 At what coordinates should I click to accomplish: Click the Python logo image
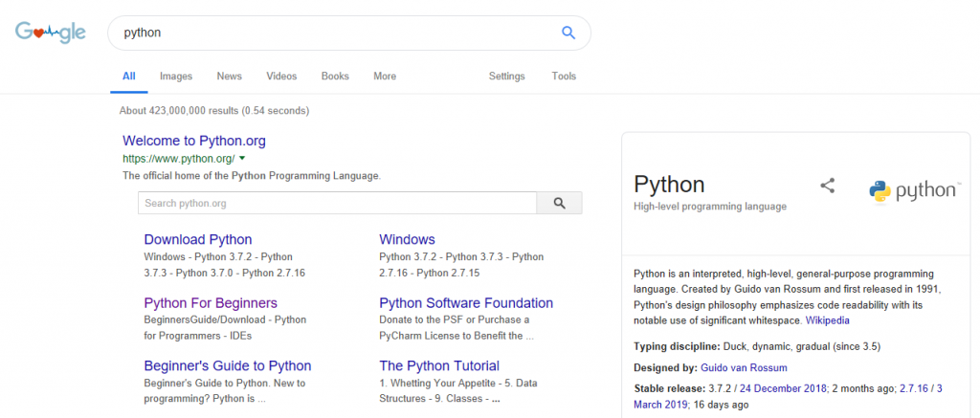click(x=913, y=190)
